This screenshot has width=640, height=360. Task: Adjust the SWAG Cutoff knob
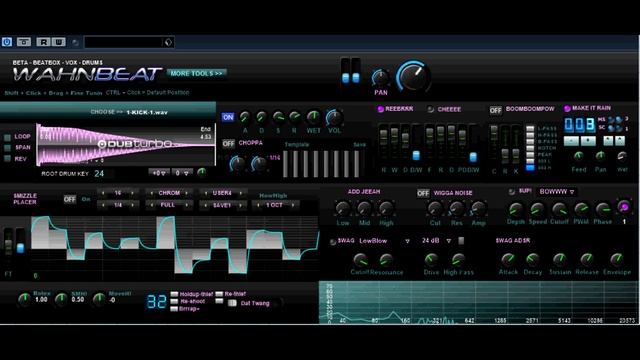(360, 260)
